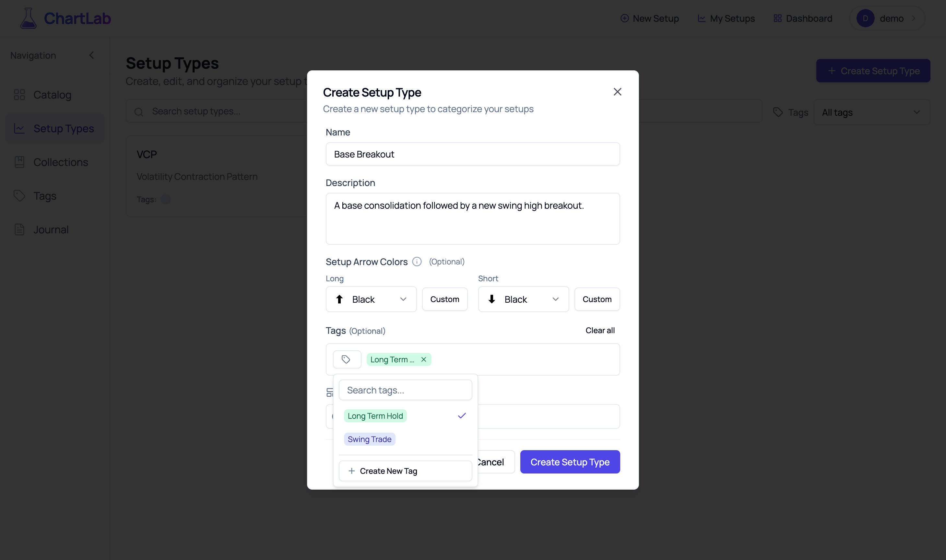Click the ChartLab flask logo
946x560 pixels.
click(28, 18)
